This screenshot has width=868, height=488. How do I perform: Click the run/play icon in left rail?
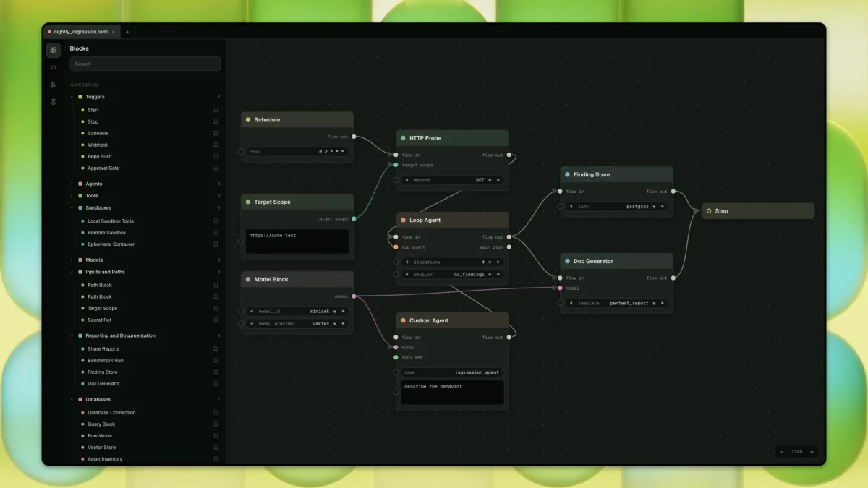point(53,102)
